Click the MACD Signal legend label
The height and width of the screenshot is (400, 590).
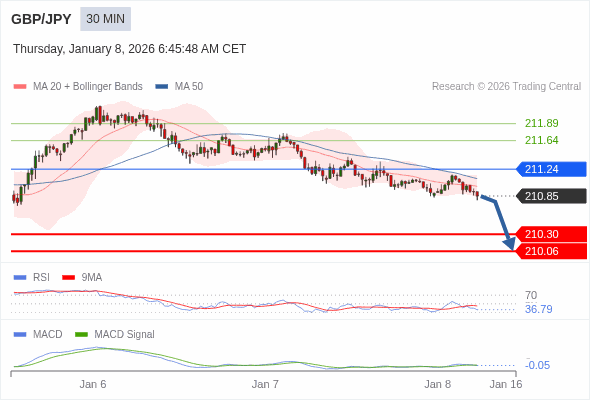[x=125, y=334]
